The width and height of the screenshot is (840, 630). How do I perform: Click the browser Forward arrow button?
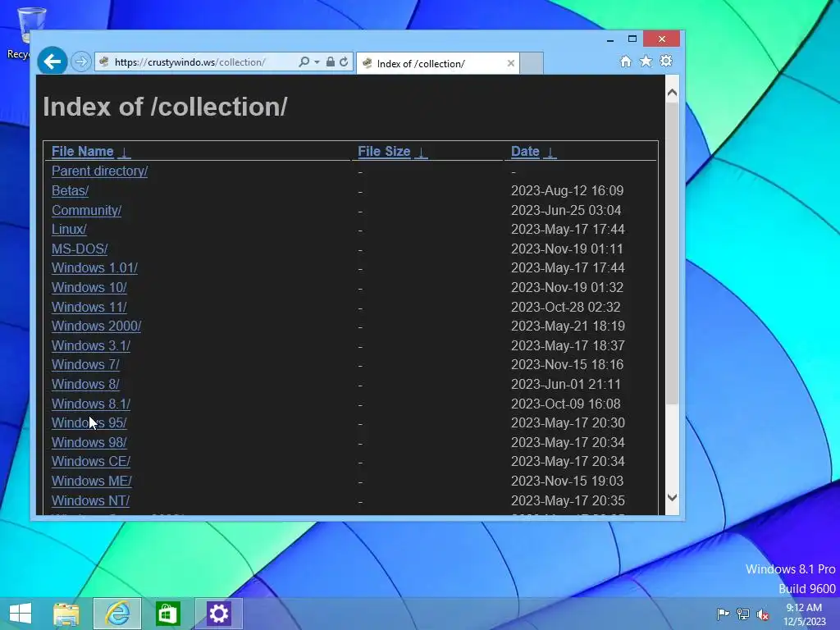point(81,62)
